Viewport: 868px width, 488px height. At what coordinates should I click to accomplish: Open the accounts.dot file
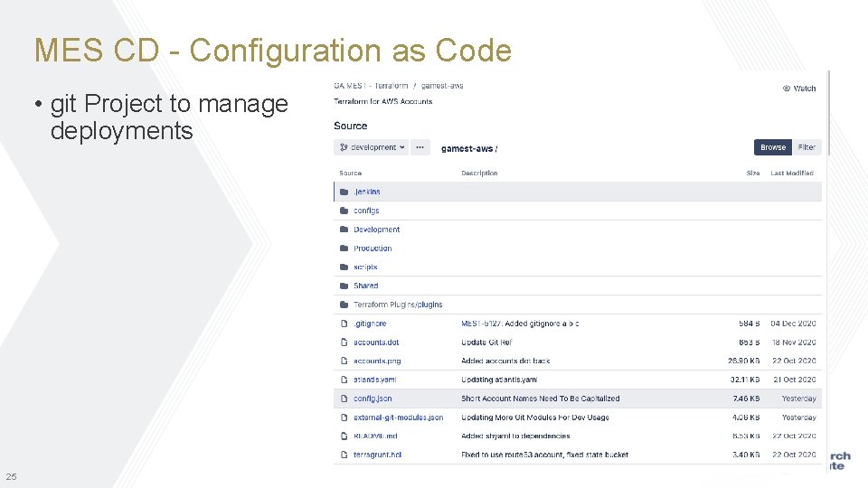tap(376, 343)
